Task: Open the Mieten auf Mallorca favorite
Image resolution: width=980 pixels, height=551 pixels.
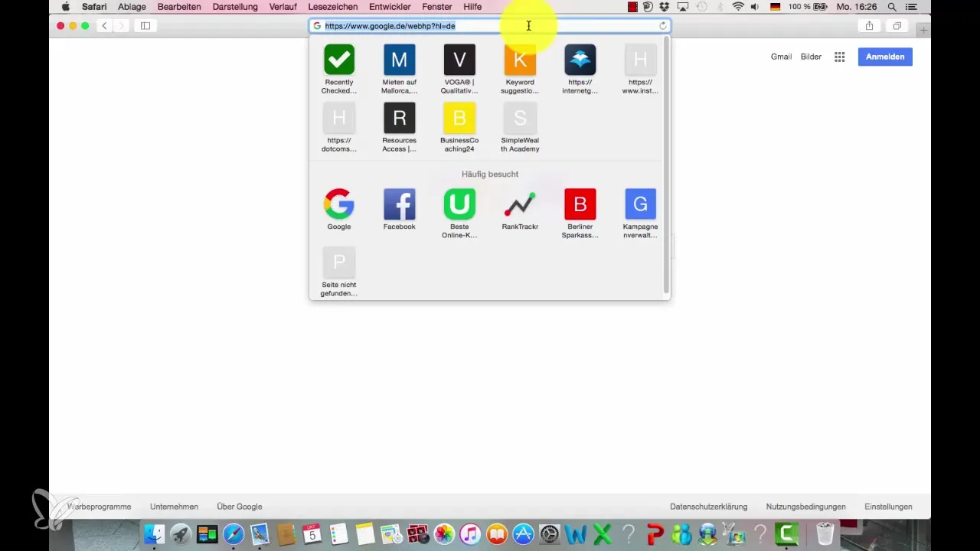Action: pos(399,69)
